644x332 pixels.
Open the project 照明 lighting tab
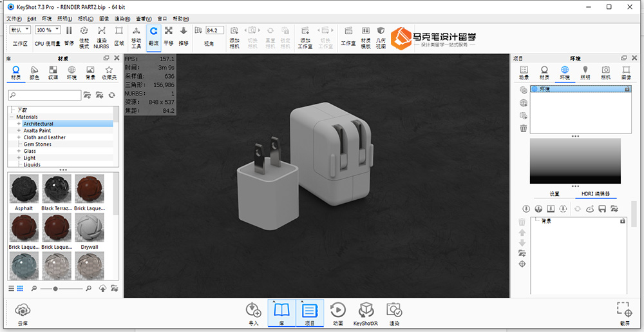pos(585,73)
